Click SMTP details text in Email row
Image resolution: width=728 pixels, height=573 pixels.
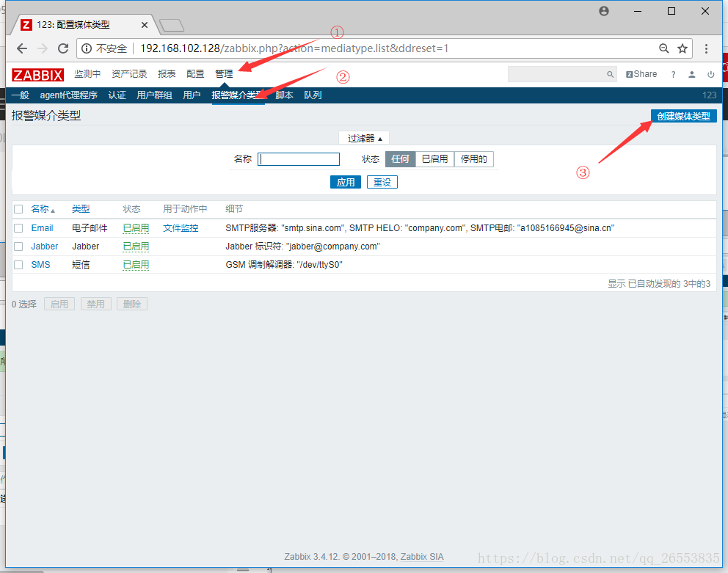tap(420, 228)
